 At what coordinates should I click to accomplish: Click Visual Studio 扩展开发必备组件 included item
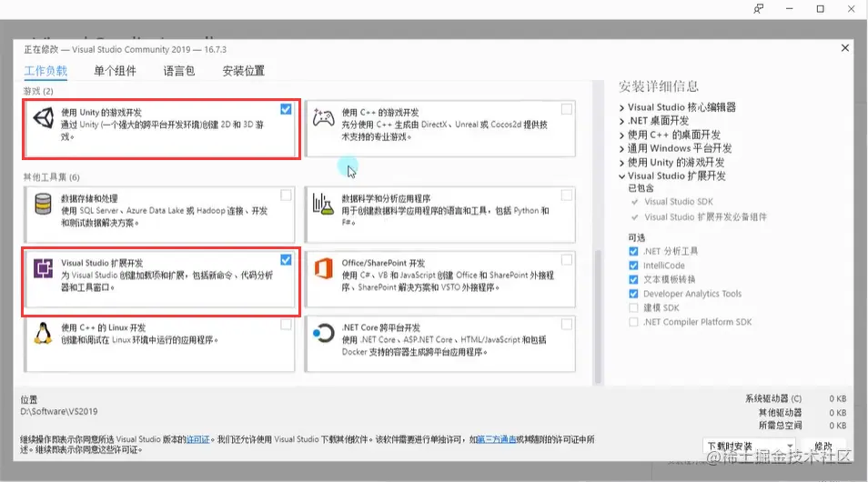pyautogui.click(x=705, y=217)
